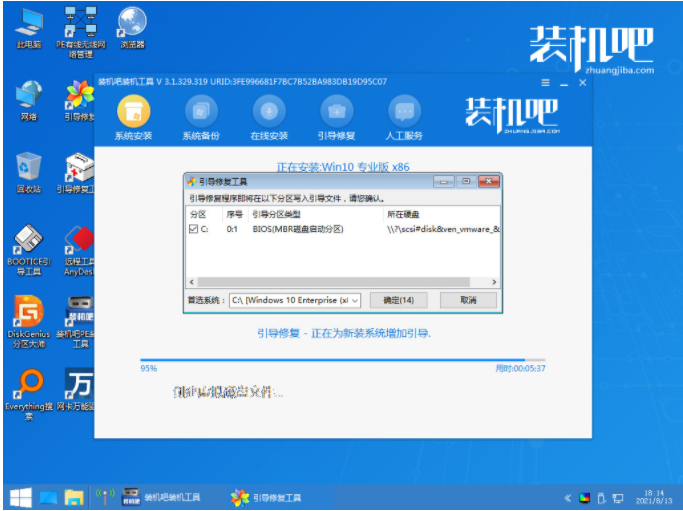Open 人工服务 tab

(404, 118)
